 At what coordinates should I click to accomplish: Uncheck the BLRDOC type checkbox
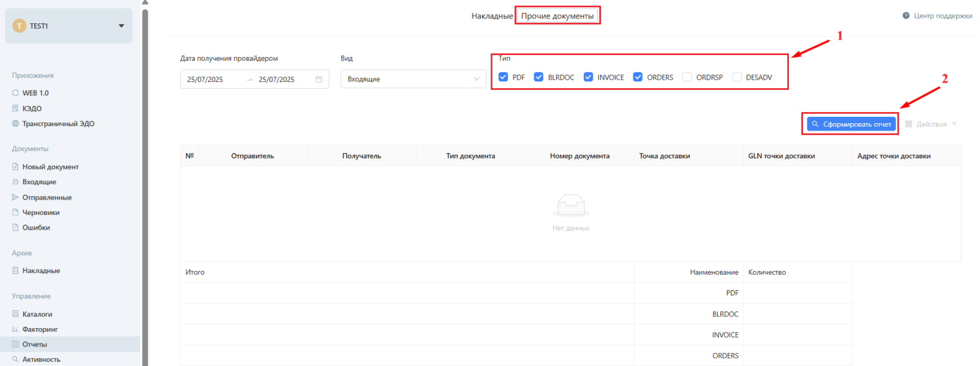538,77
